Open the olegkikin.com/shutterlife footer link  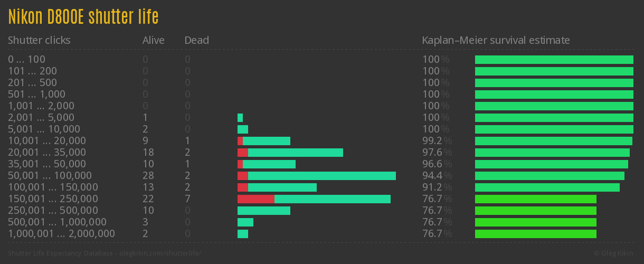pyautogui.click(x=105, y=253)
